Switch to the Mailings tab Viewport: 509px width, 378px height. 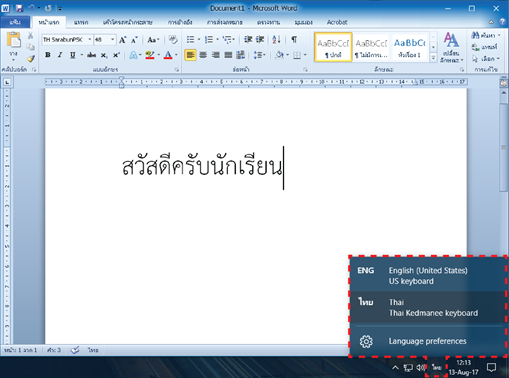click(225, 22)
